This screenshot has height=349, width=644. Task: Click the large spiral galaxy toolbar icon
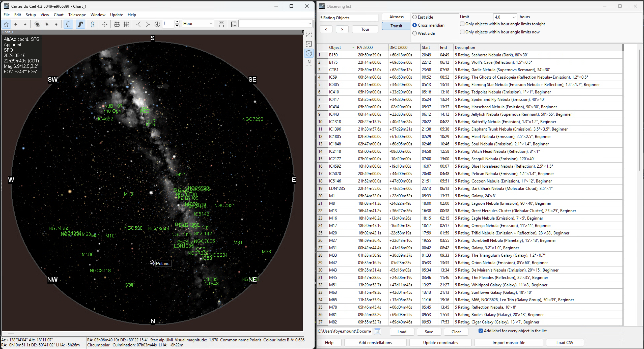point(37,24)
